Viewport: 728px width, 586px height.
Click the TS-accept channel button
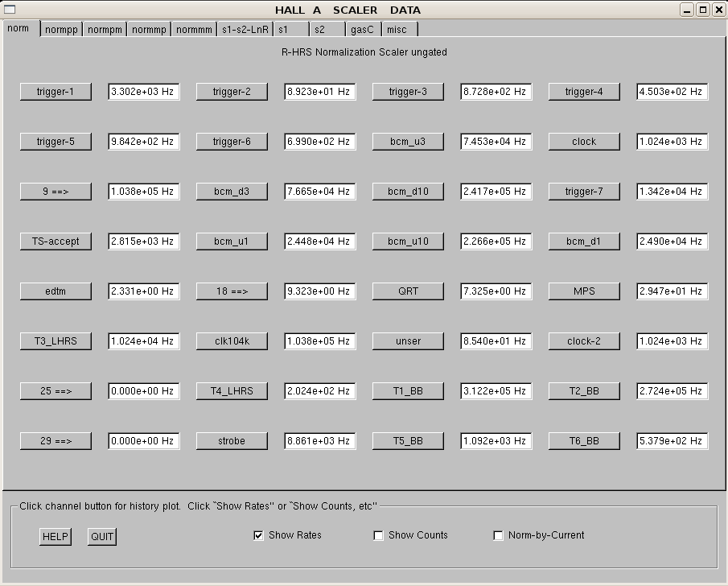point(56,241)
